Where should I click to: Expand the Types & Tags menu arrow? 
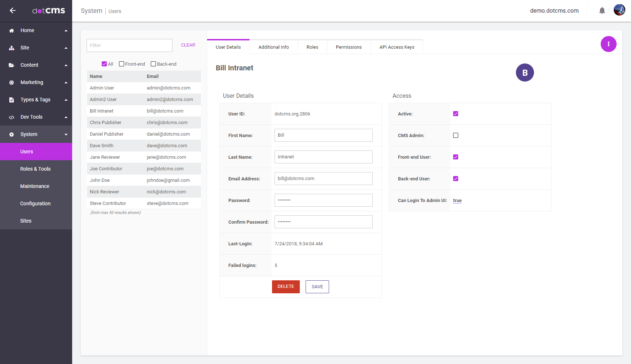click(x=66, y=100)
